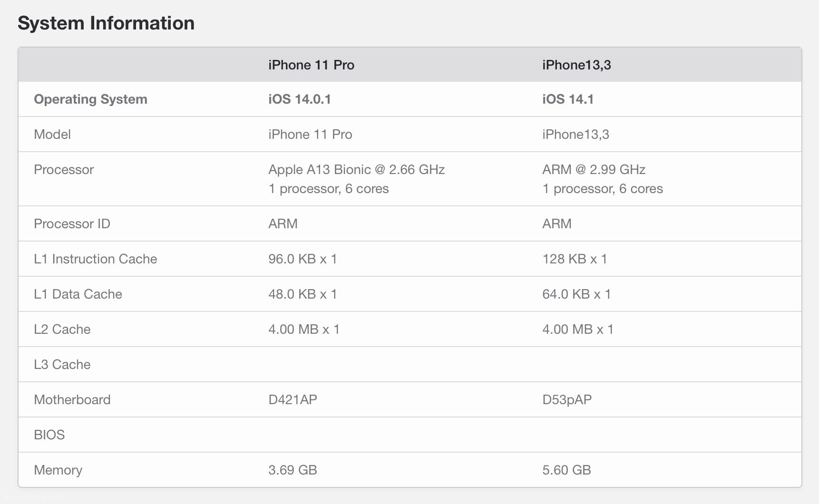This screenshot has height=504, width=819.
Task: Click the Operating System row label
Action: [90, 99]
